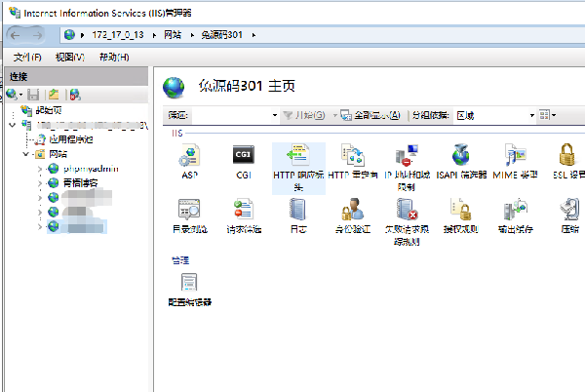
Task: Collapse the 网站 tree node
Action: pos(25,154)
